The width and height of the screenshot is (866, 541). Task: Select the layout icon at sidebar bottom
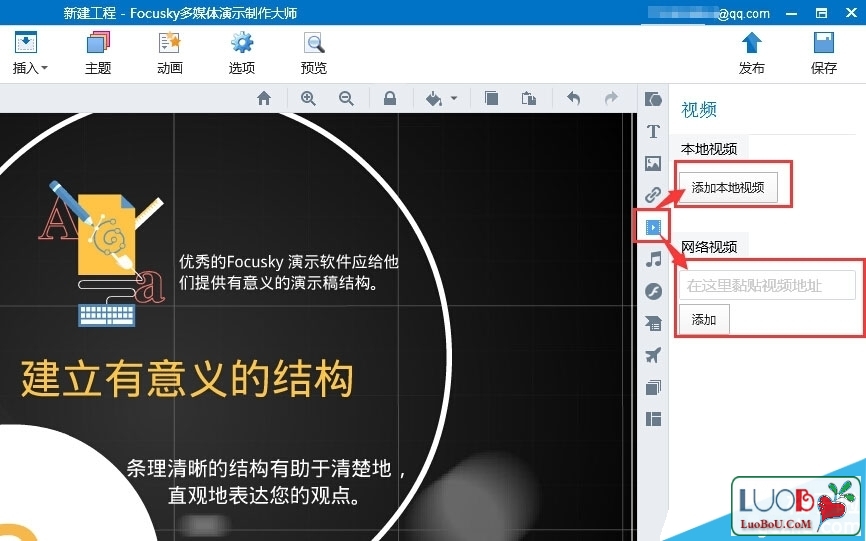(653, 419)
